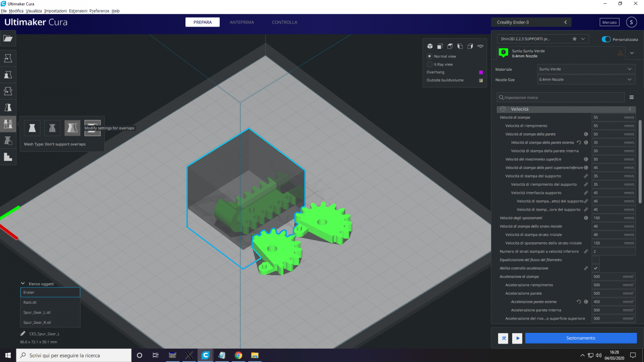The width and height of the screenshot is (644, 362).
Task: Enable Equalizzazione del flusso del filamento checkbox
Action: pyautogui.click(x=595, y=260)
